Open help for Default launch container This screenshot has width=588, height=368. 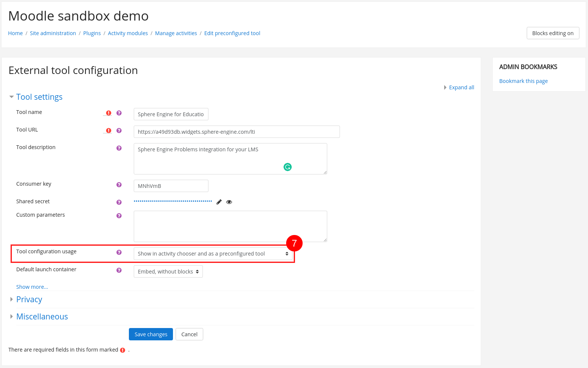pyautogui.click(x=119, y=270)
